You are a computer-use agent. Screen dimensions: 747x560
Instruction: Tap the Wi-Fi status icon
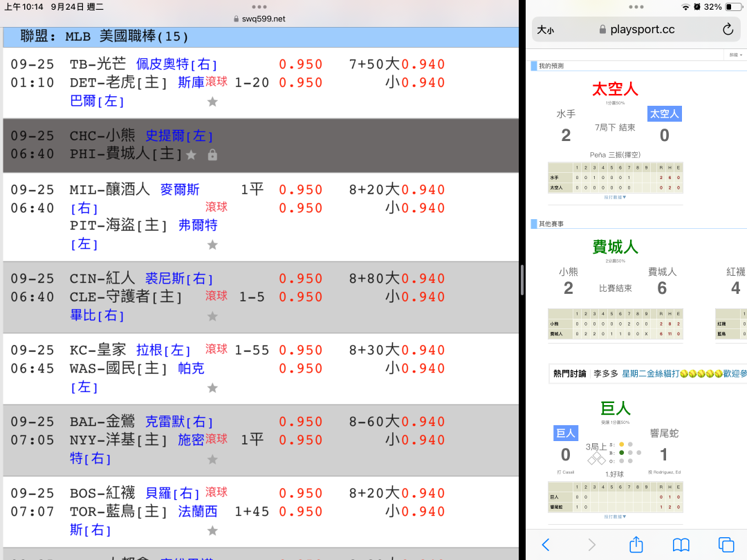tap(685, 7)
